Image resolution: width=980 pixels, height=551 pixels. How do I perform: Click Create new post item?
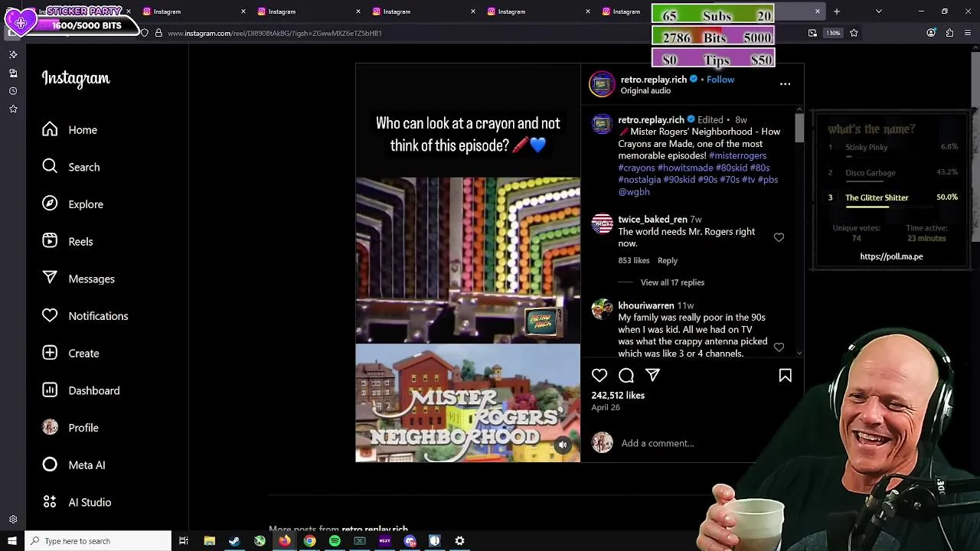coord(70,354)
